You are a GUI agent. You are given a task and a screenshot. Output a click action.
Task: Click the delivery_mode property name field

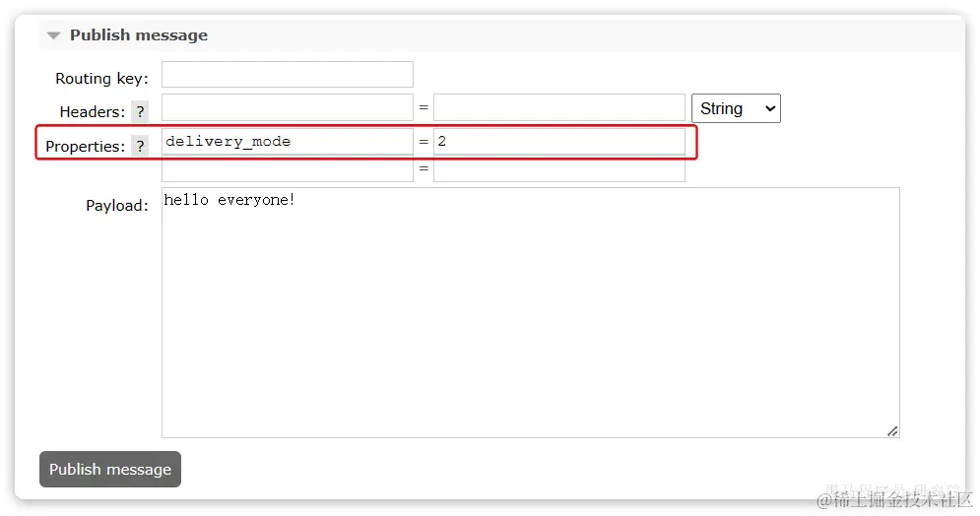[288, 141]
